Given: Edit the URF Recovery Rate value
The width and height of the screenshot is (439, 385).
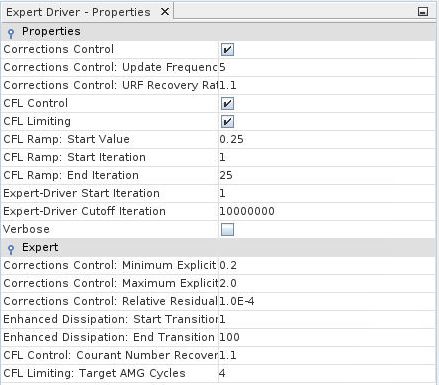Looking at the screenshot, I should (x=327, y=86).
